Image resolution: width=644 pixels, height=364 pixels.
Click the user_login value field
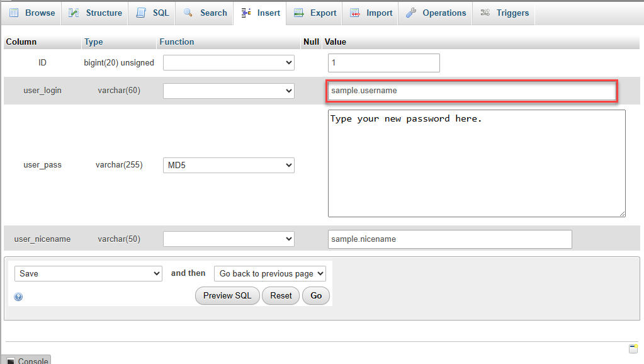471,90
